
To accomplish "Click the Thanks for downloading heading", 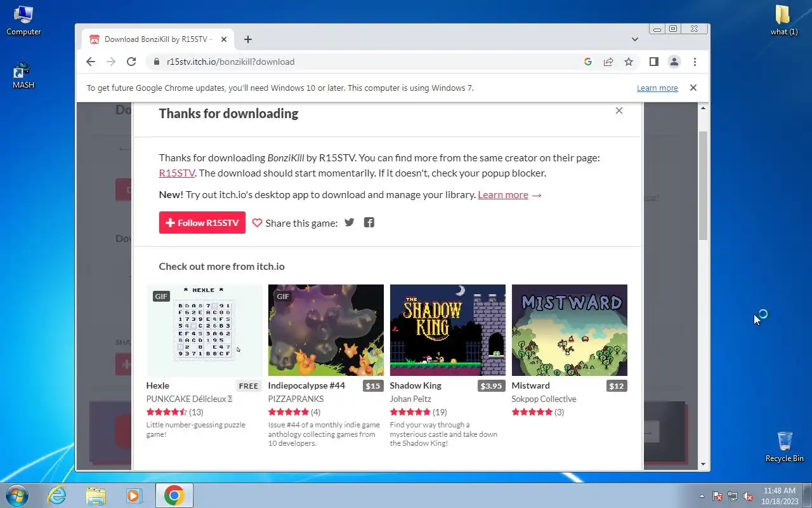I will tap(228, 114).
